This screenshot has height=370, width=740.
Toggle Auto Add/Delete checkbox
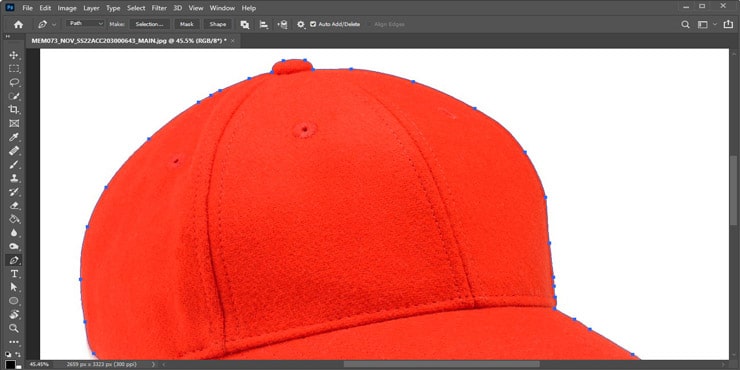click(x=313, y=24)
